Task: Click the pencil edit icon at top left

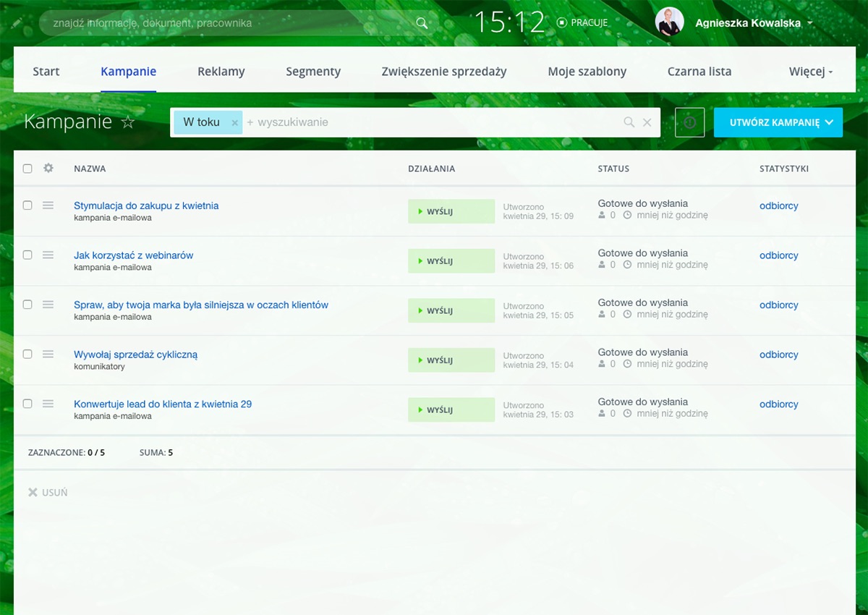Action: pos(17,24)
